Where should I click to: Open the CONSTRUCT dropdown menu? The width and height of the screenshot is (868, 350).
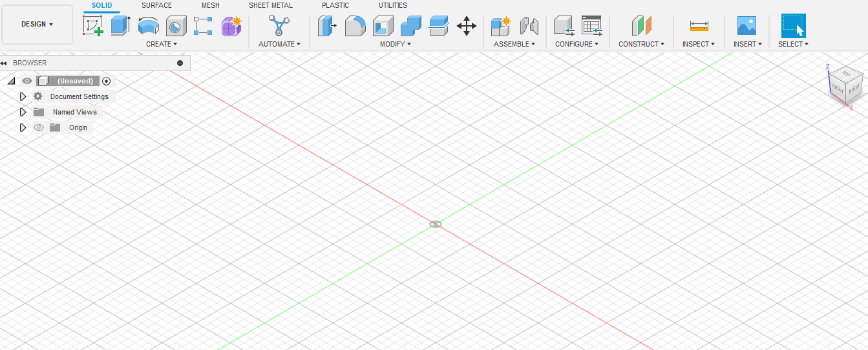pos(641,44)
